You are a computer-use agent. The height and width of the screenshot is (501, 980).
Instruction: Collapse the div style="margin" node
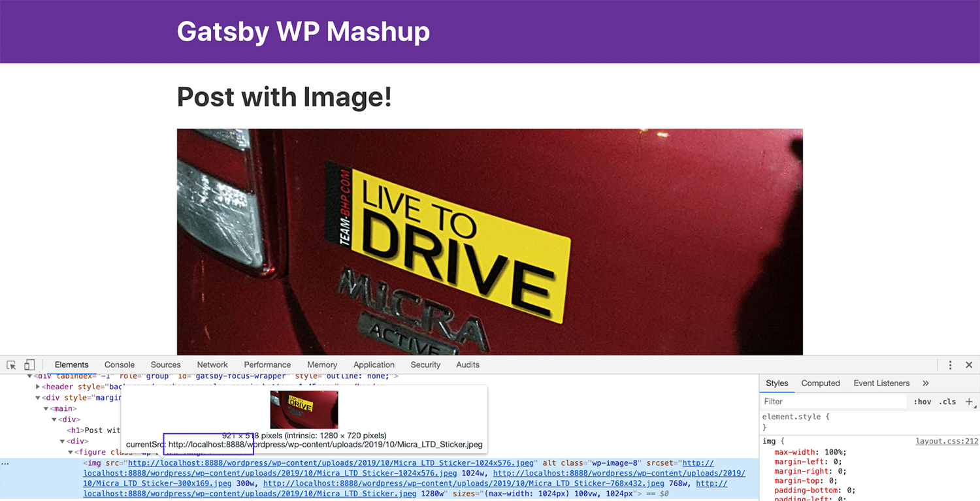(38, 398)
